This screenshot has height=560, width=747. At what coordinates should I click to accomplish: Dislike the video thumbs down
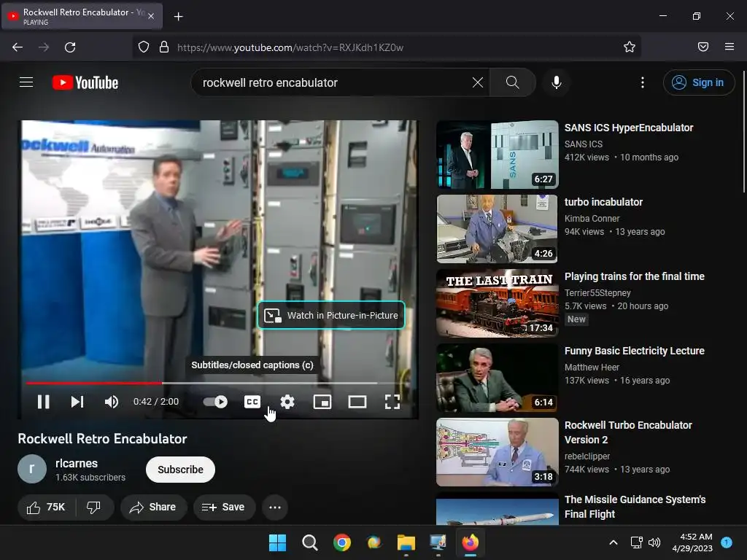(x=93, y=507)
